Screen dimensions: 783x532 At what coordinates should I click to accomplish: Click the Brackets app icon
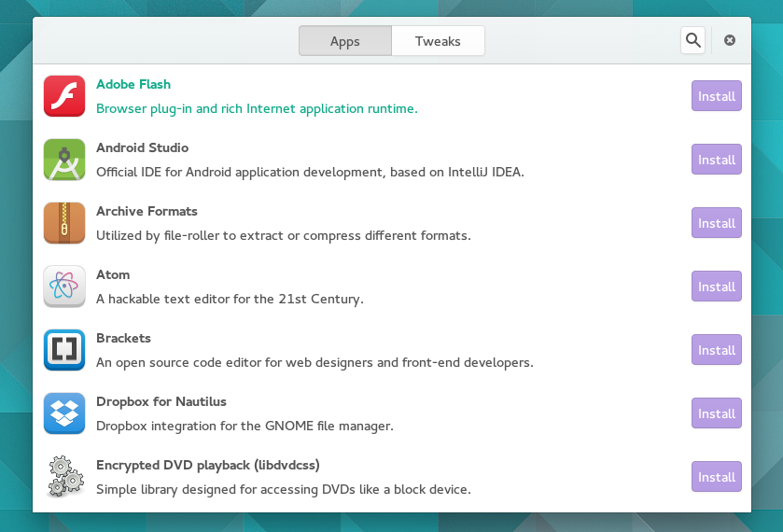pyautogui.click(x=64, y=350)
